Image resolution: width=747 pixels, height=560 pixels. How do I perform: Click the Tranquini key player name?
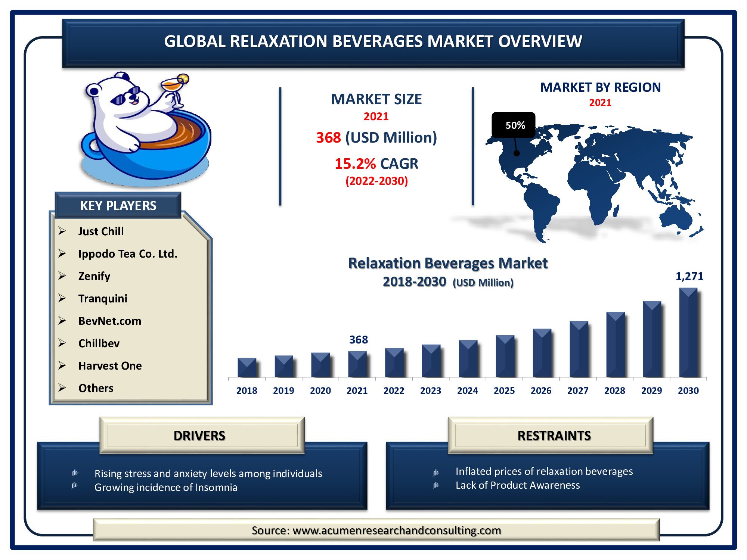click(103, 299)
